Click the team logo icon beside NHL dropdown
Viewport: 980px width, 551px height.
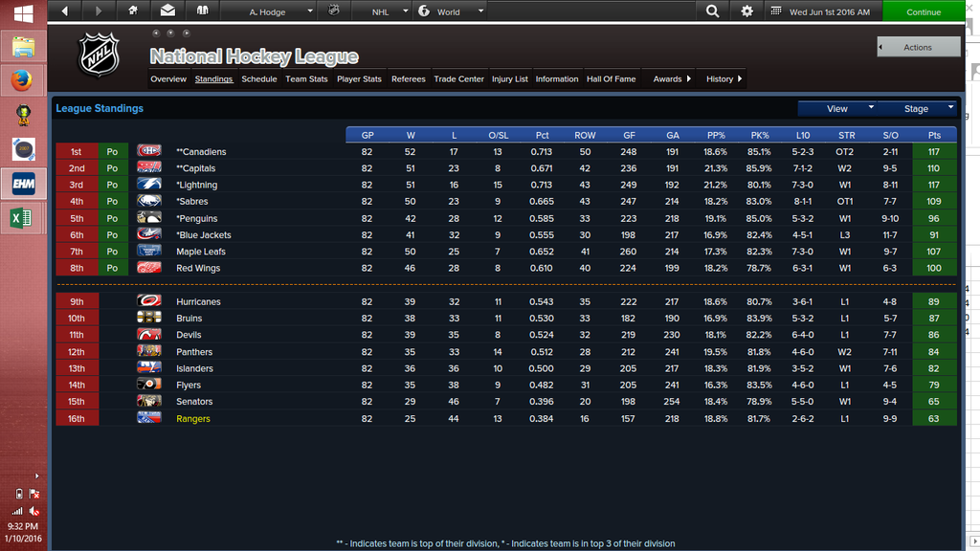[x=334, y=11]
